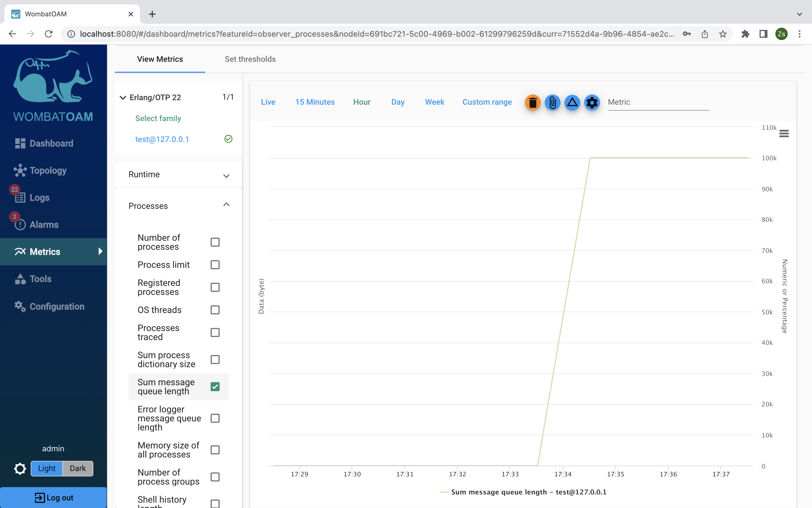The width and height of the screenshot is (812, 508).
Task: Toggle Sum message queue length legend
Action: click(x=523, y=492)
